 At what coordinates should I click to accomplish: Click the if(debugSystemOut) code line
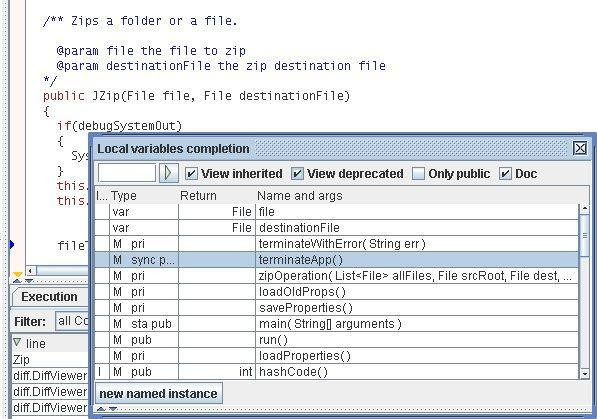click(x=120, y=126)
